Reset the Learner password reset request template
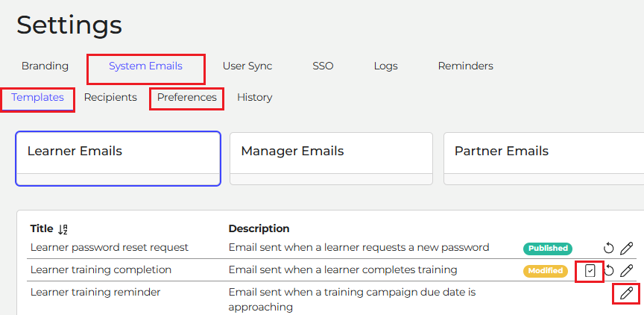644x315 pixels. (608, 248)
